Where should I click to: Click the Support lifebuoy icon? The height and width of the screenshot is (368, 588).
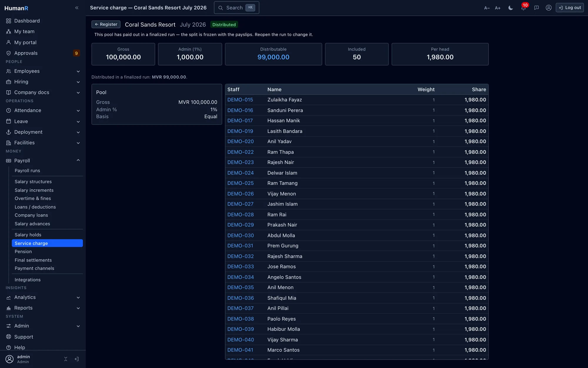[9, 337]
